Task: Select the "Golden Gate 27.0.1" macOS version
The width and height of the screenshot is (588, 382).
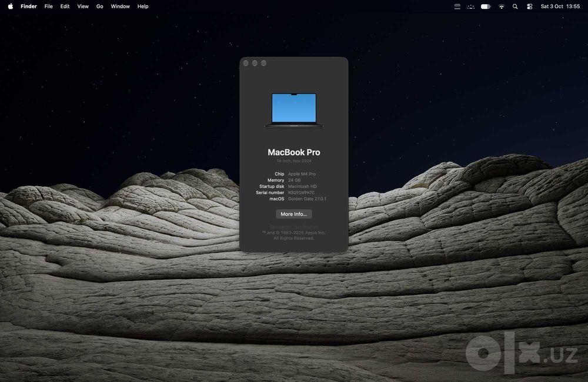Action: tap(307, 199)
